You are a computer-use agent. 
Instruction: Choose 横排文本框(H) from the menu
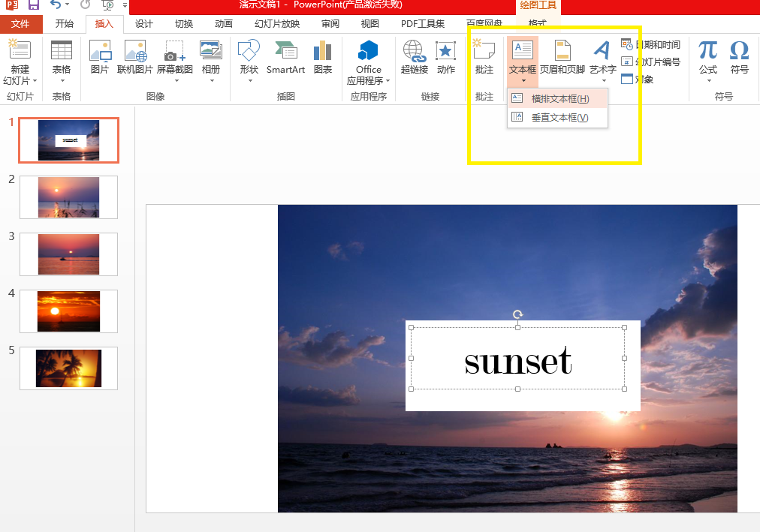(x=557, y=99)
